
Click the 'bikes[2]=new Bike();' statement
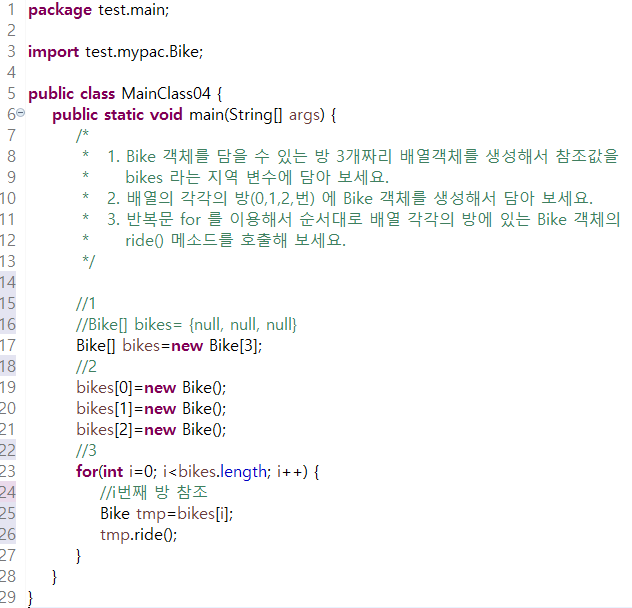click(151, 429)
